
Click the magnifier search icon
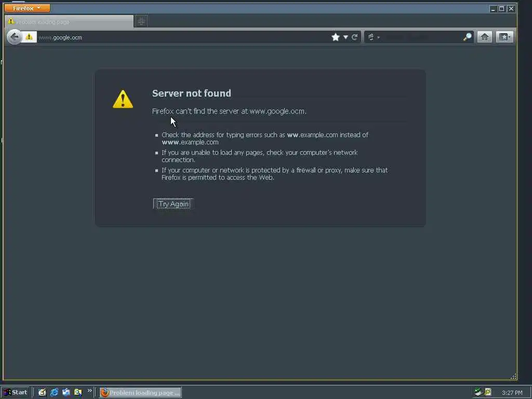pyautogui.click(x=467, y=37)
